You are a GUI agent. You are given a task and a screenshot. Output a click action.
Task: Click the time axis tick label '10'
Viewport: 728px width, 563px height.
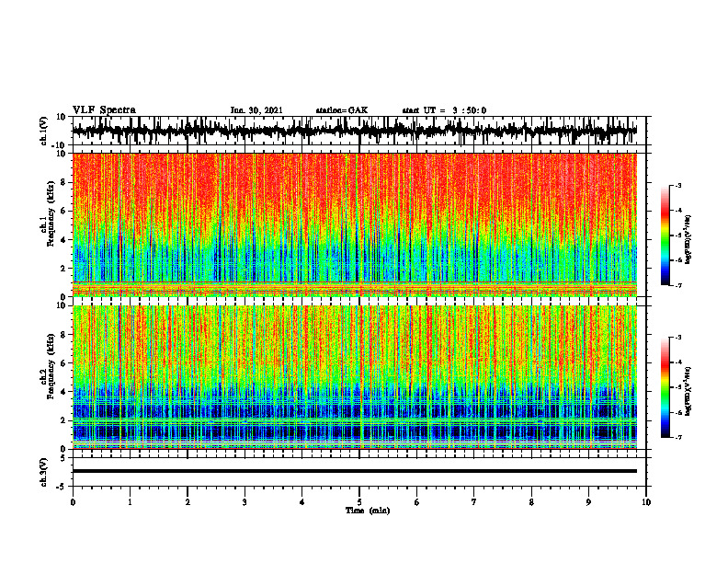(646, 502)
